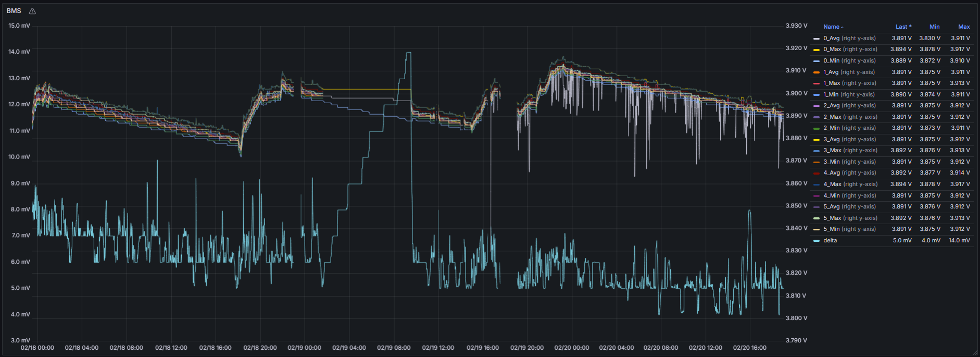Image resolution: width=980 pixels, height=357 pixels.
Task: Click the 1_Avg orange color swatch
Action: click(816, 72)
